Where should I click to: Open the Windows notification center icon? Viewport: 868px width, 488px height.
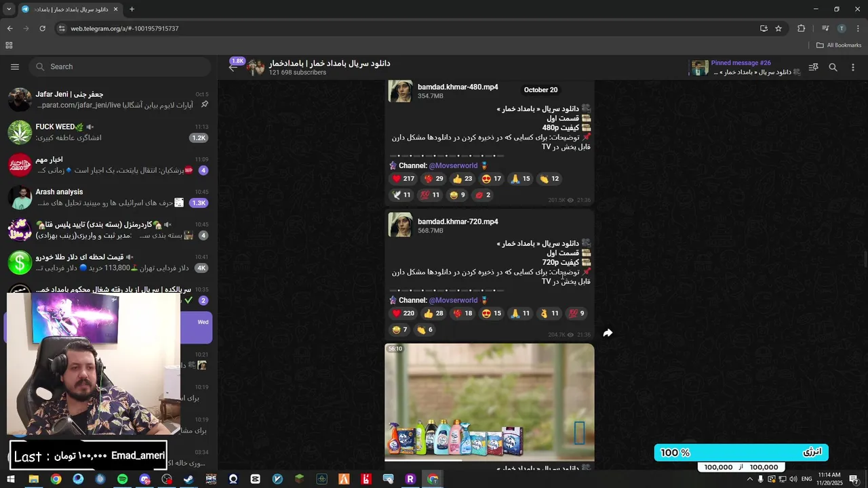pyautogui.click(x=854, y=479)
